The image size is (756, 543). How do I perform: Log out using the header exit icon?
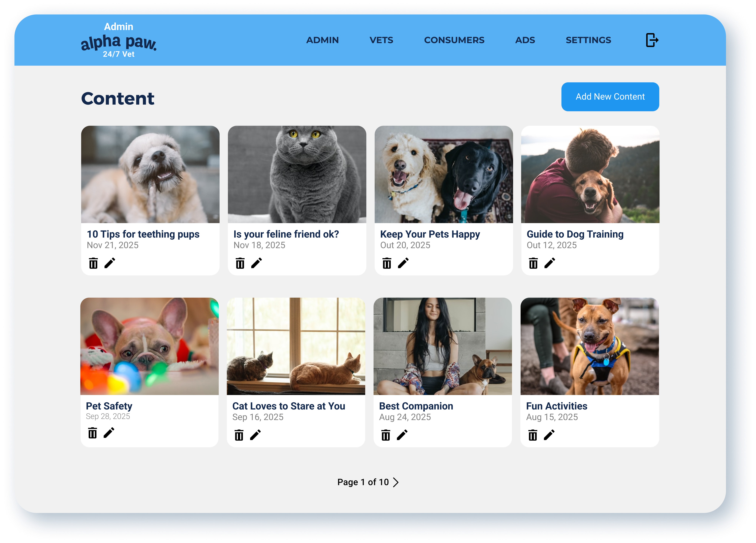(x=652, y=40)
